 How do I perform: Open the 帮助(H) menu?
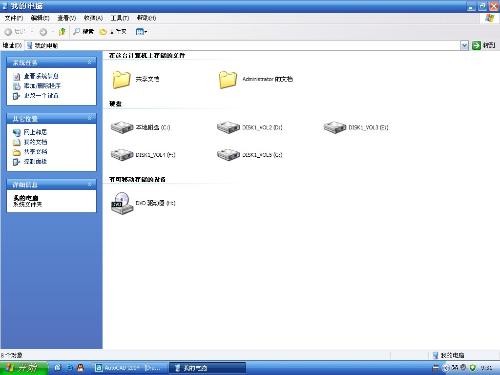[146, 18]
